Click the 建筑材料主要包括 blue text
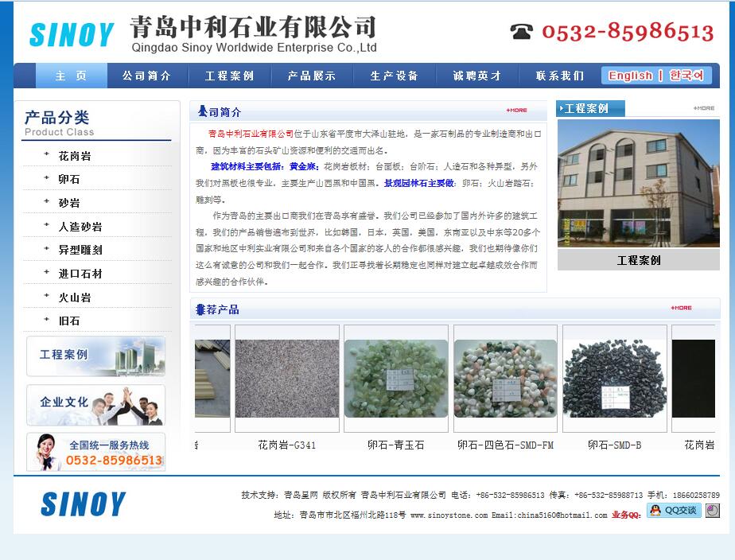This screenshot has width=735, height=560. 246,166
